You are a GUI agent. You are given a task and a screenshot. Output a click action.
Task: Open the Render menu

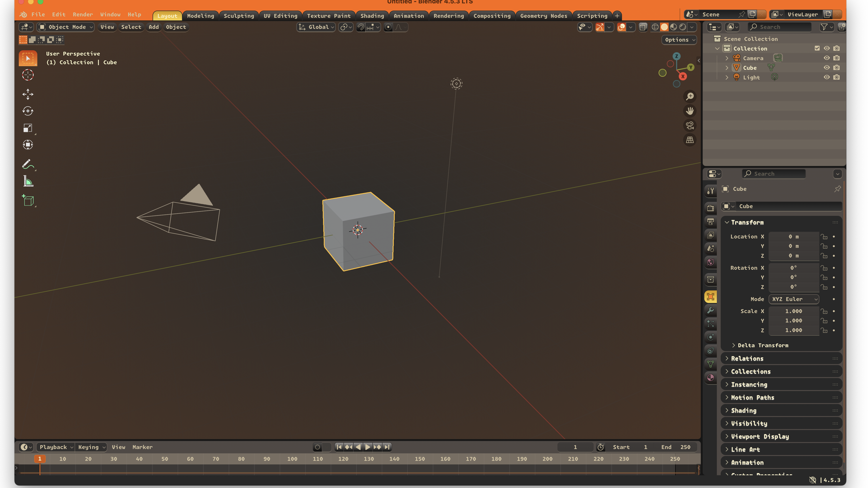83,14
